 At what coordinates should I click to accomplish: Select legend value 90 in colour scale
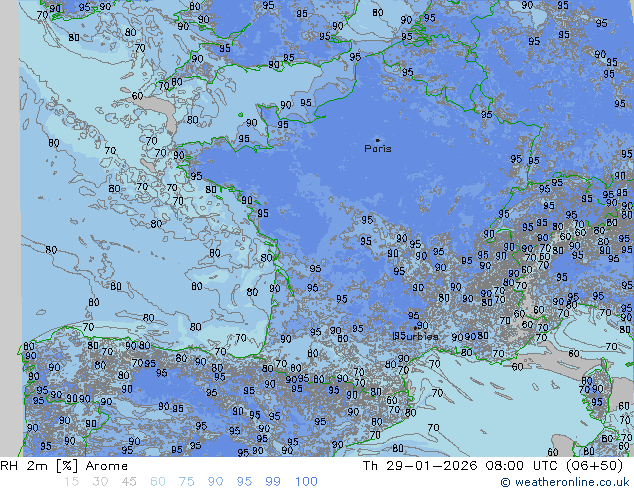[215, 482]
